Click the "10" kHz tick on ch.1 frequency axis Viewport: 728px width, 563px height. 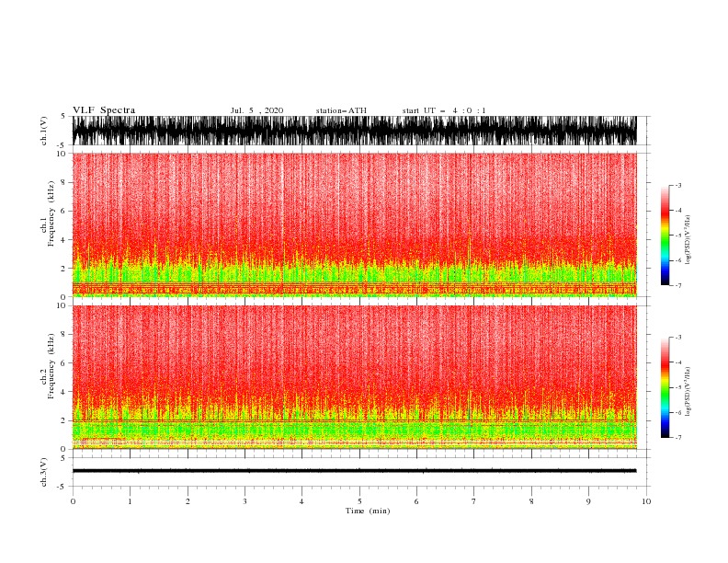62,154
